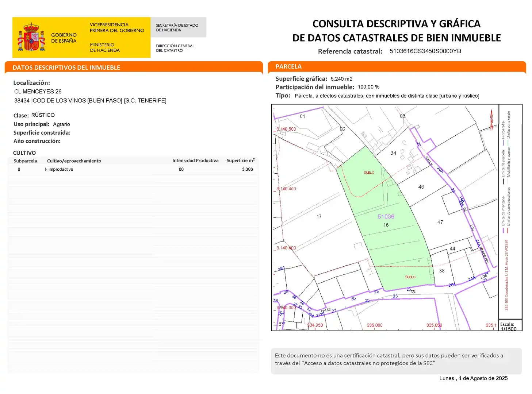
Task: Click parcel 01 label at map top left
Action: coord(302,116)
